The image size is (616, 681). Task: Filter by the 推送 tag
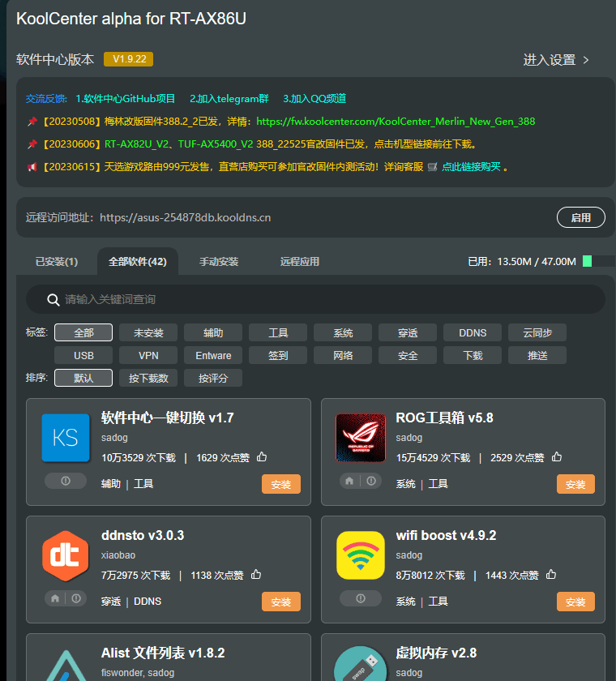coord(537,355)
